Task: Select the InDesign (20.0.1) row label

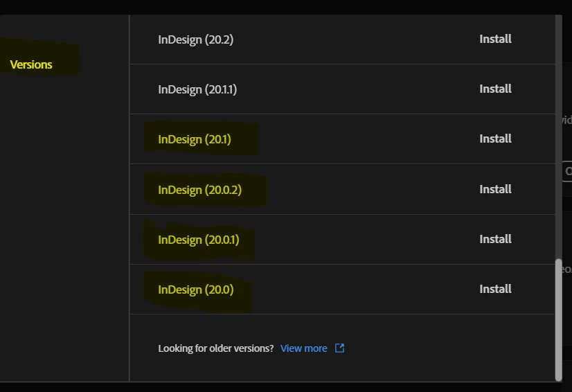Action: coord(199,240)
